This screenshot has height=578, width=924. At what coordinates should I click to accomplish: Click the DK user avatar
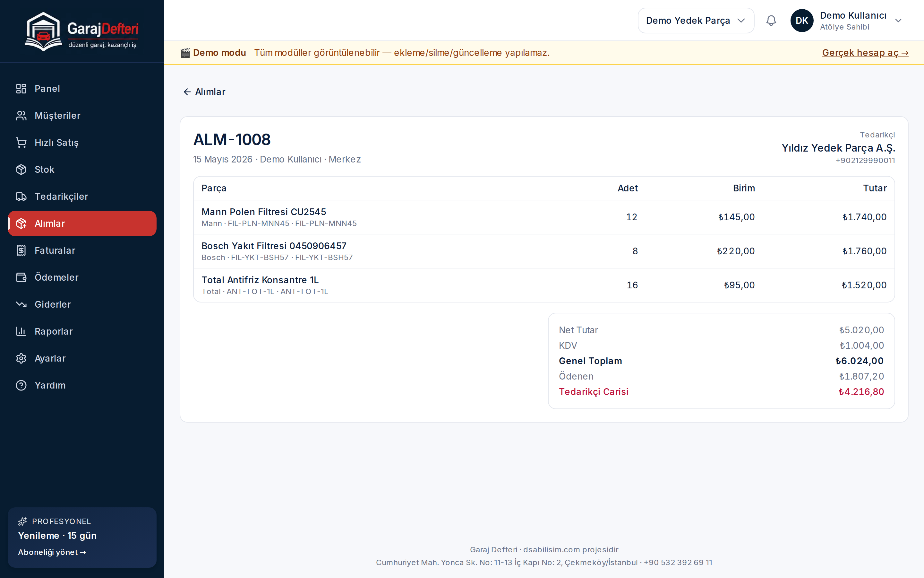pos(802,21)
